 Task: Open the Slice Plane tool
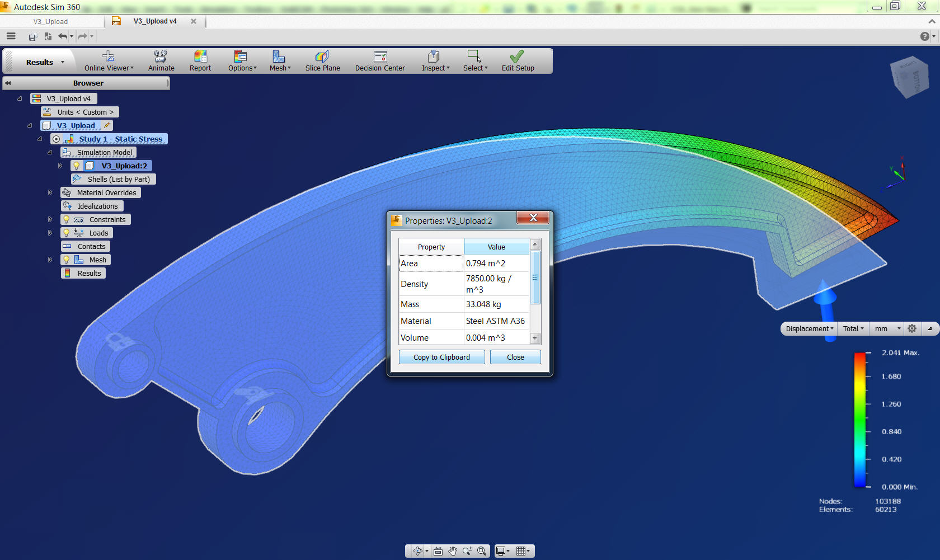tap(322, 61)
